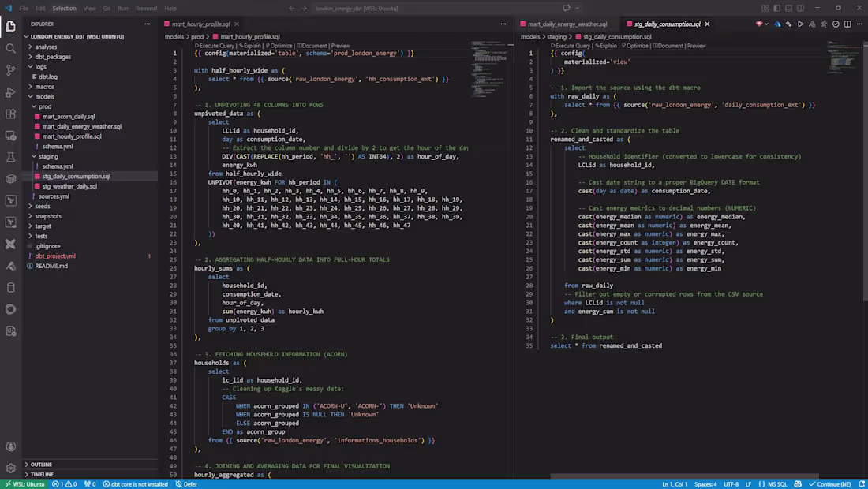
Task: Click Optimize link in right editor
Action: tap(634, 46)
